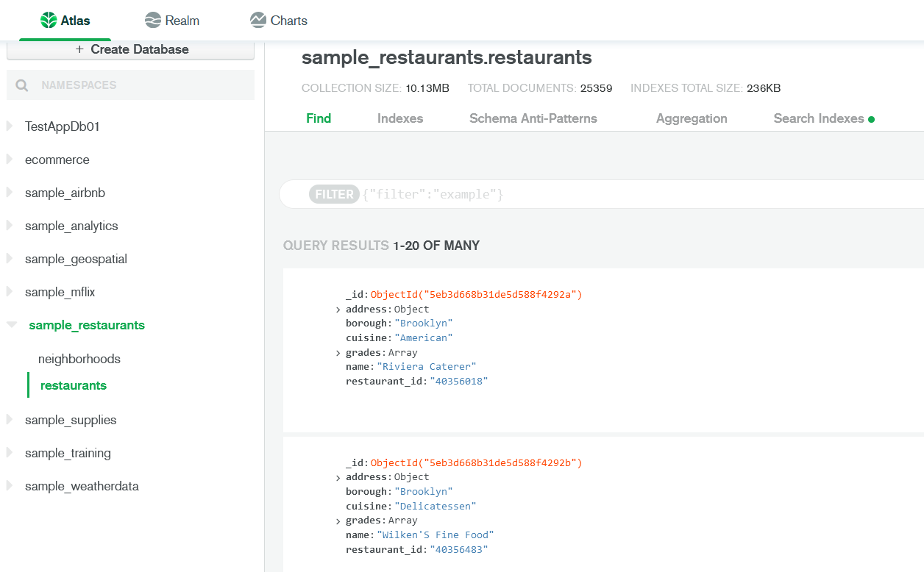Viewport: 924px width, 572px height.
Task: Open the sample_weatherdata database
Action: (x=82, y=486)
